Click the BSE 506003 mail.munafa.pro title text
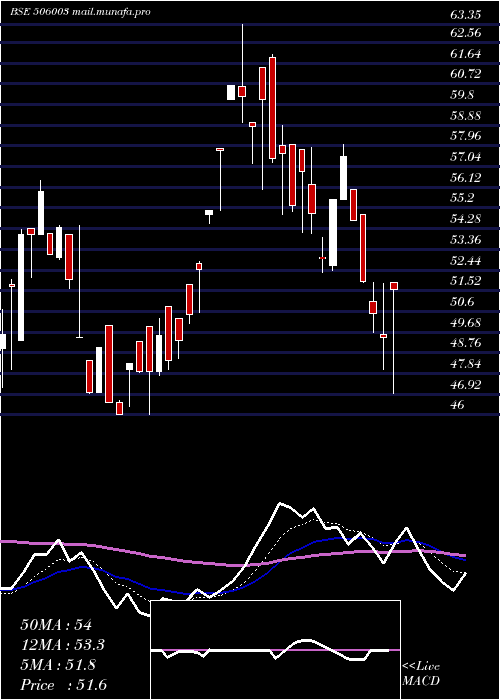Viewport: 500px width, 700px height. tap(80, 12)
